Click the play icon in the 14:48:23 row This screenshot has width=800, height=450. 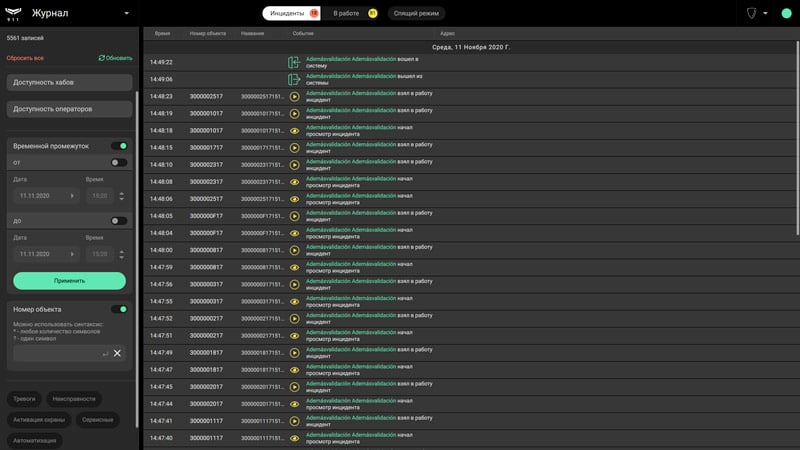click(x=294, y=96)
